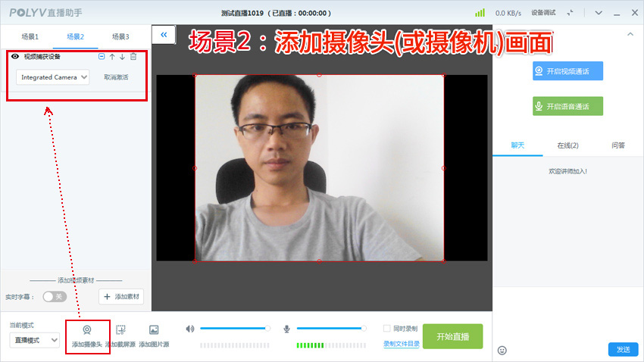Open the Integrated Camera device dropdown
The image size is (644, 362).
[52, 77]
